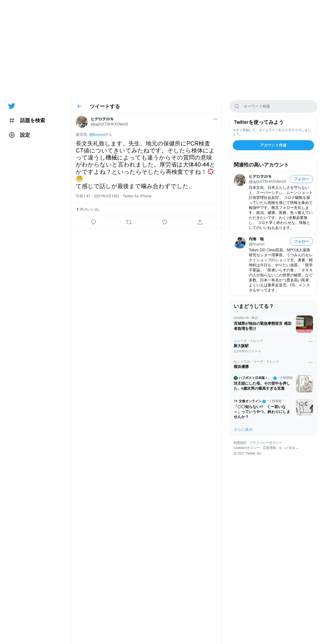Open the 宮城県 emergency declaration news thumbnail
Image resolution: width=322 pixels, height=644 pixels.
coord(304,324)
